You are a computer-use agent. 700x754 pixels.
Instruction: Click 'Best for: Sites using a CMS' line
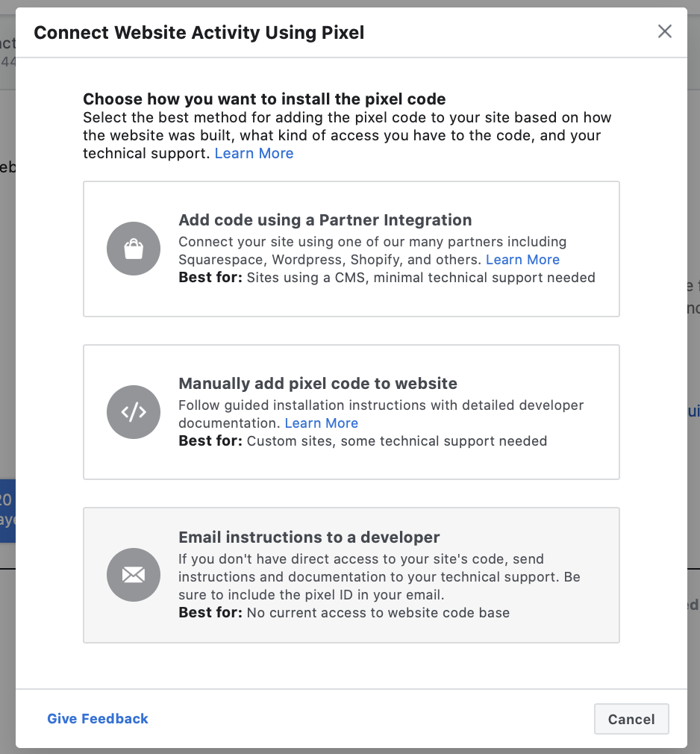(387, 278)
